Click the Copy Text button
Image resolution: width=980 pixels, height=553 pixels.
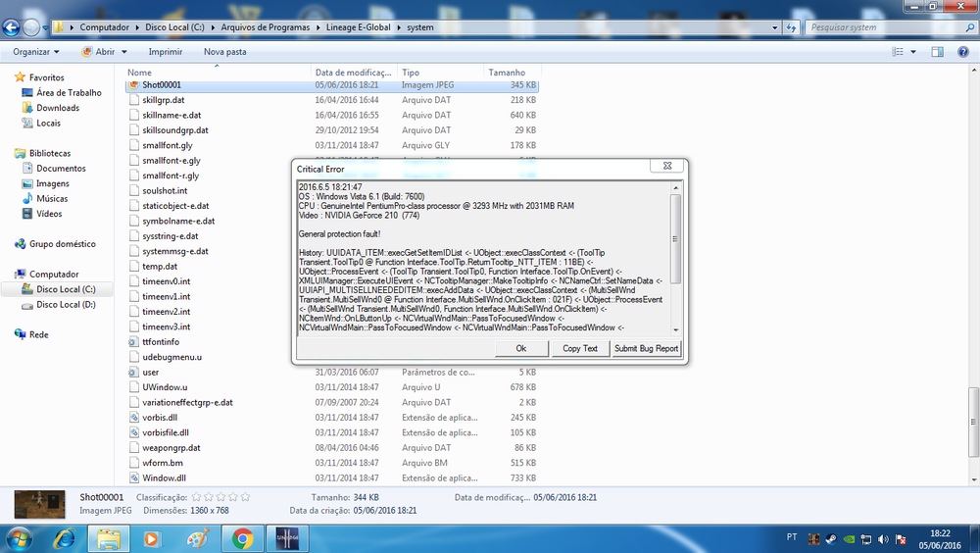pos(579,348)
